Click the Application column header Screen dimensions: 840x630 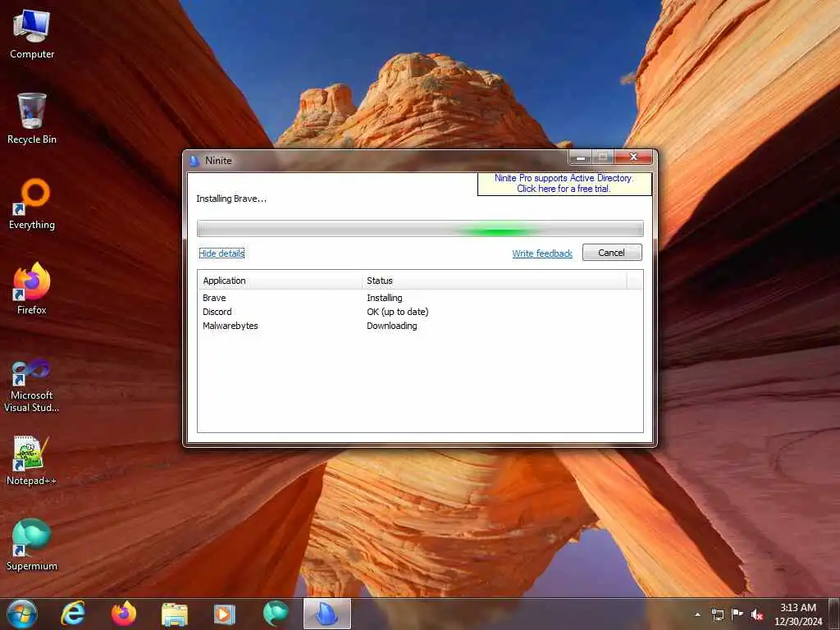(280, 281)
